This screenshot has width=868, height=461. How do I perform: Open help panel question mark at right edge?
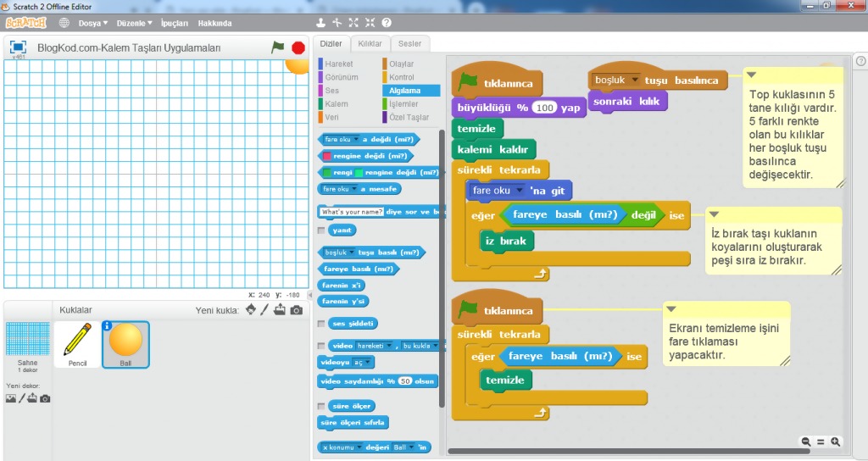[861, 61]
